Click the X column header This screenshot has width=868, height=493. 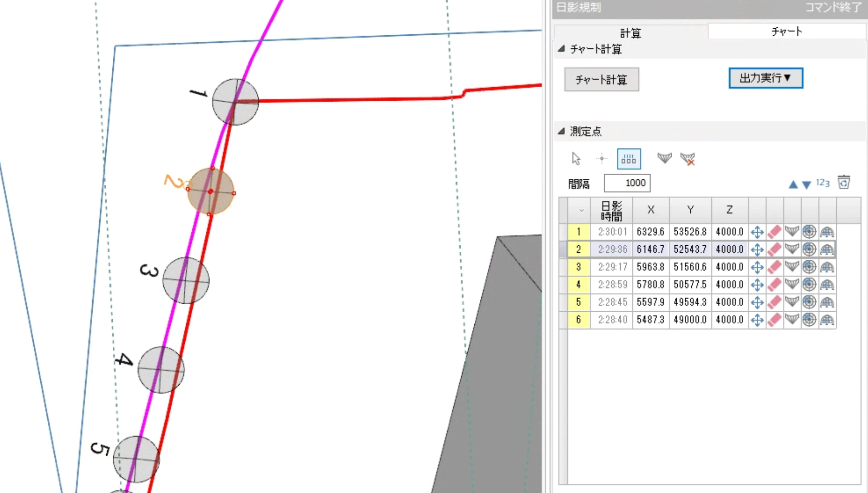[x=651, y=210]
